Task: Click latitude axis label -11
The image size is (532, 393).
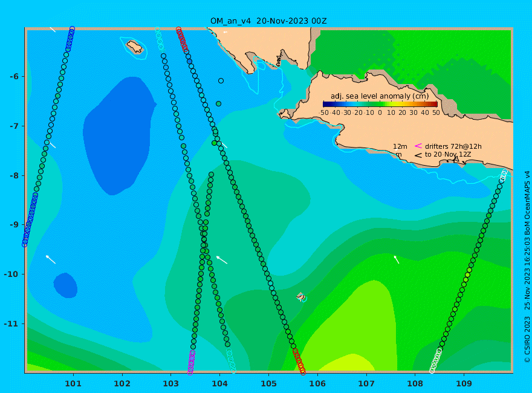Action: (11, 323)
